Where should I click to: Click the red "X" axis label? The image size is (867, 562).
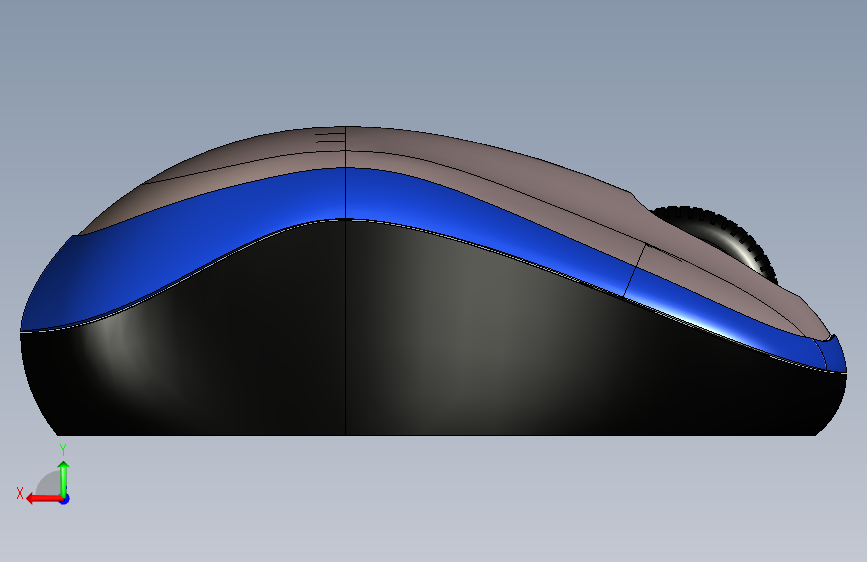click(x=20, y=493)
